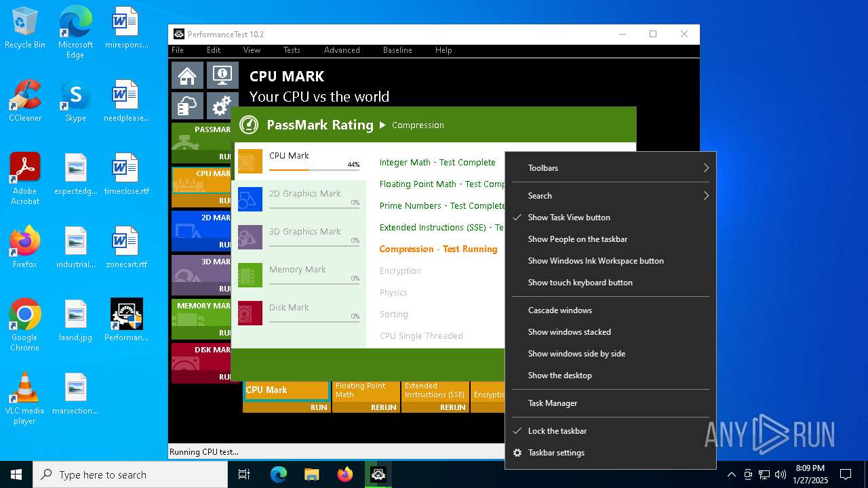Select Cascade windows
Viewport: 868px width, 488px height.
tap(610, 310)
